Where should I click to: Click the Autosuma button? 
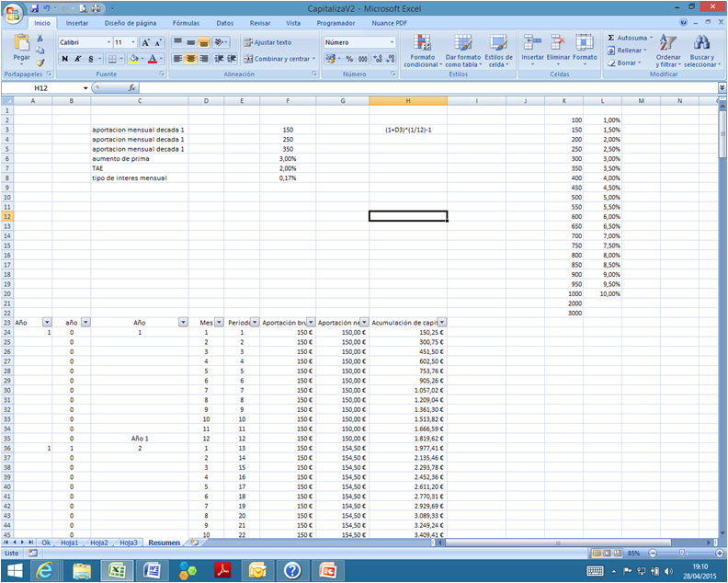point(629,38)
